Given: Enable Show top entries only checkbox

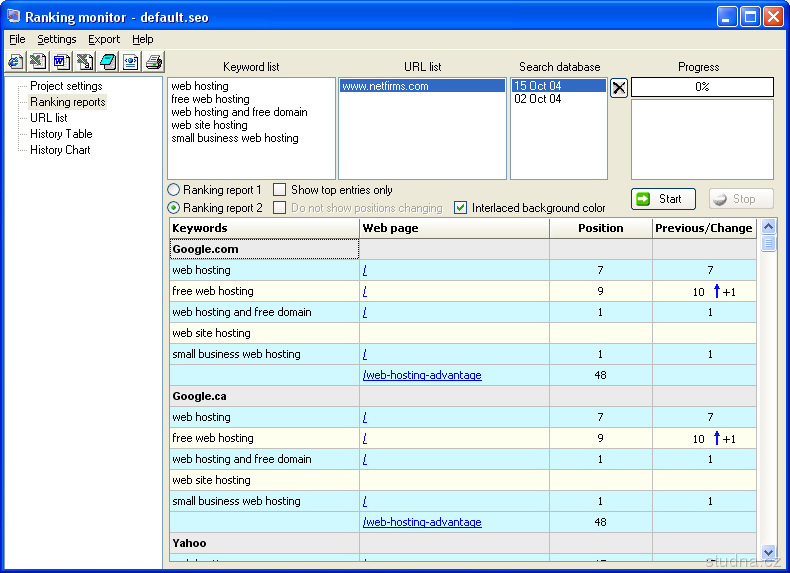Looking at the screenshot, I should click(280, 190).
